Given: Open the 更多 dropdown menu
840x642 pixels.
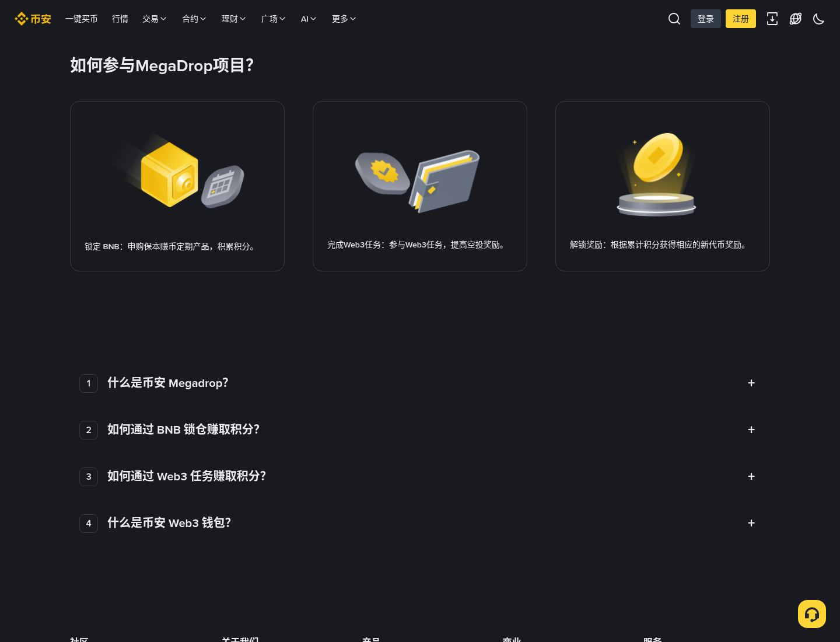Looking at the screenshot, I should (344, 19).
